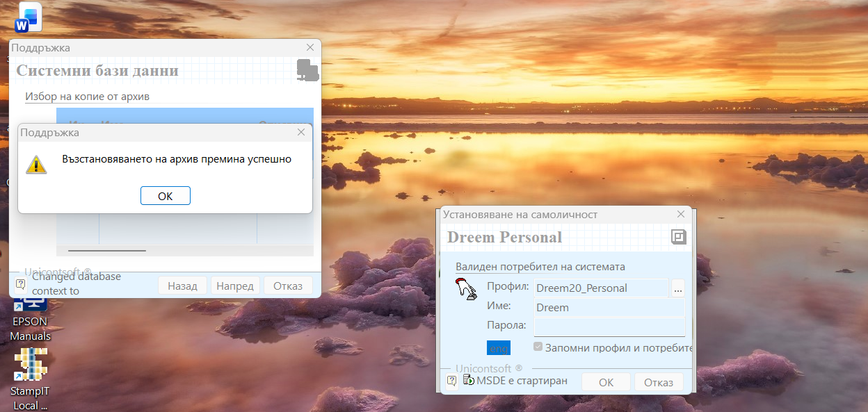Click the Напред button in the wizard

click(234, 286)
